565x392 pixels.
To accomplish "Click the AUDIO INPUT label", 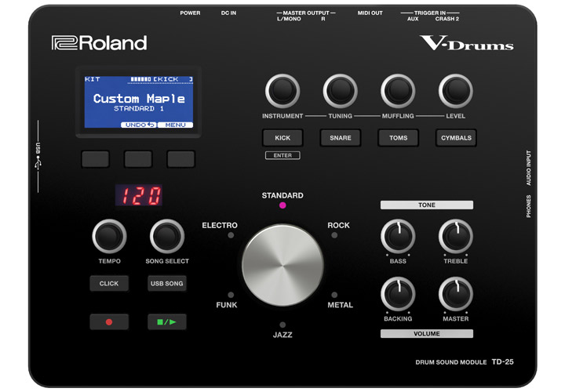I will click(528, 168).
